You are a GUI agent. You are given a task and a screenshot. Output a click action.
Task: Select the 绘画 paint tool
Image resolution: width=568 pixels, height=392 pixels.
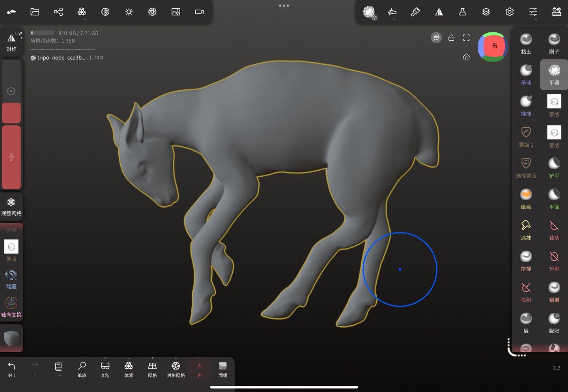[526, 199]
